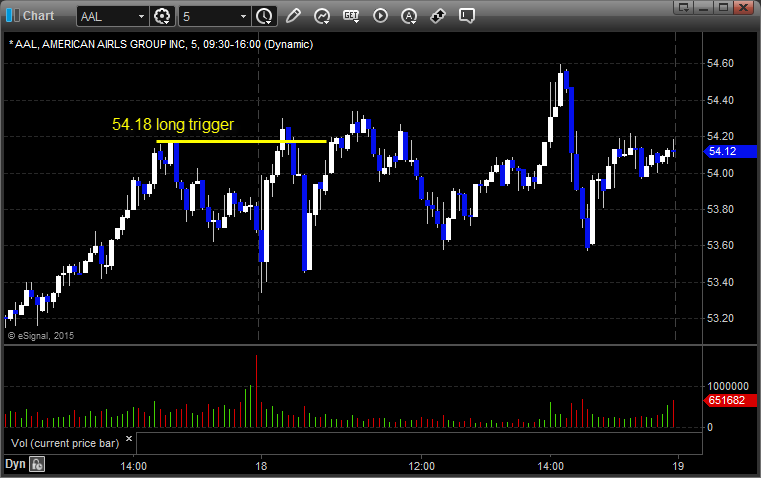This screenshot has height=478, width=761.
Task: Select the Vol (current price bar) label
Action: tap(65, 443)
